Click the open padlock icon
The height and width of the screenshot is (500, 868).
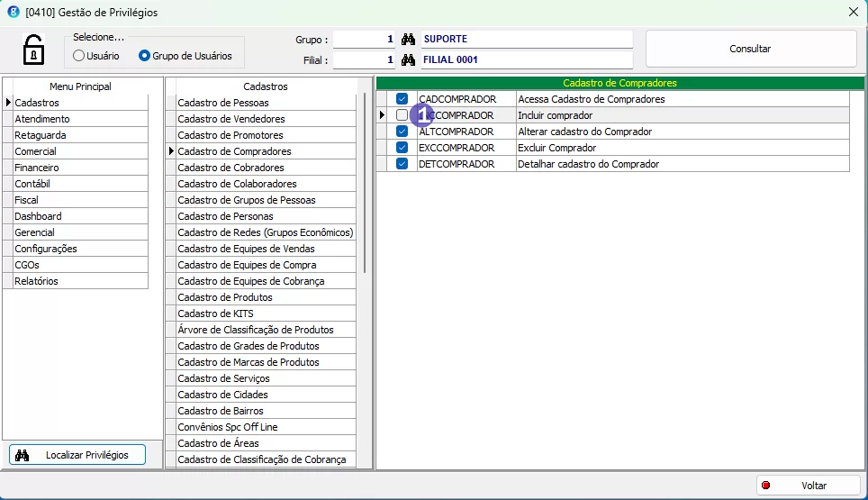(33, 49)
